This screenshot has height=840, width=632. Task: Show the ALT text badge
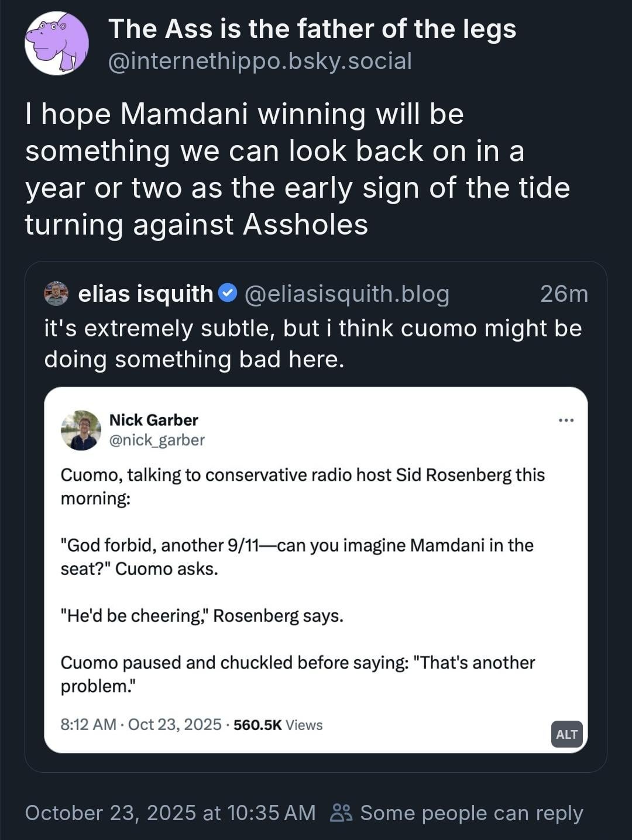click(566, 734)
